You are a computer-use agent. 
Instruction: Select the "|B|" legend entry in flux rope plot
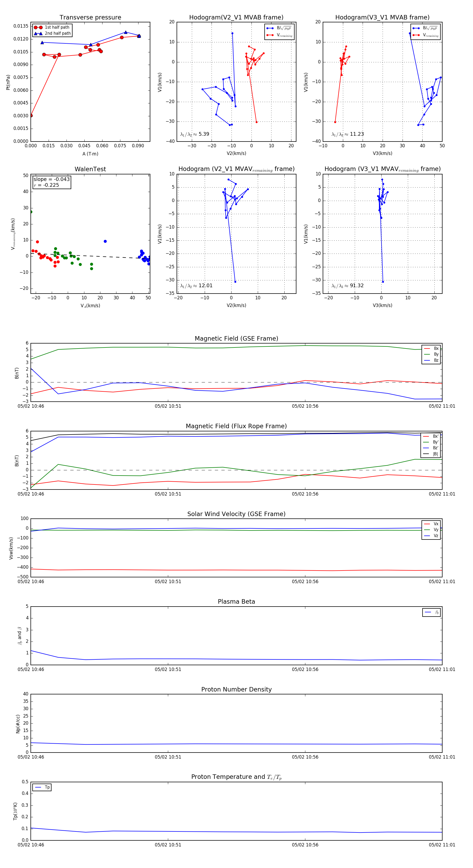(x=431, y=454)
